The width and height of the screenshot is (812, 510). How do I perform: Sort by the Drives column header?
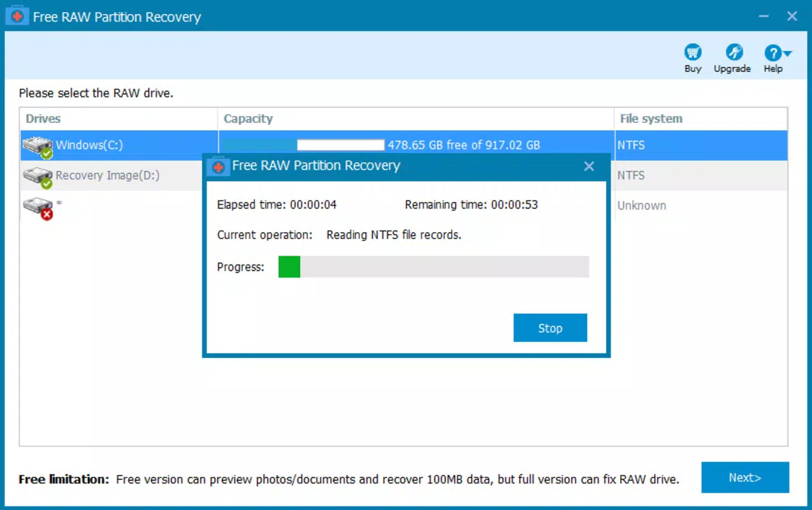pos(119,119)
